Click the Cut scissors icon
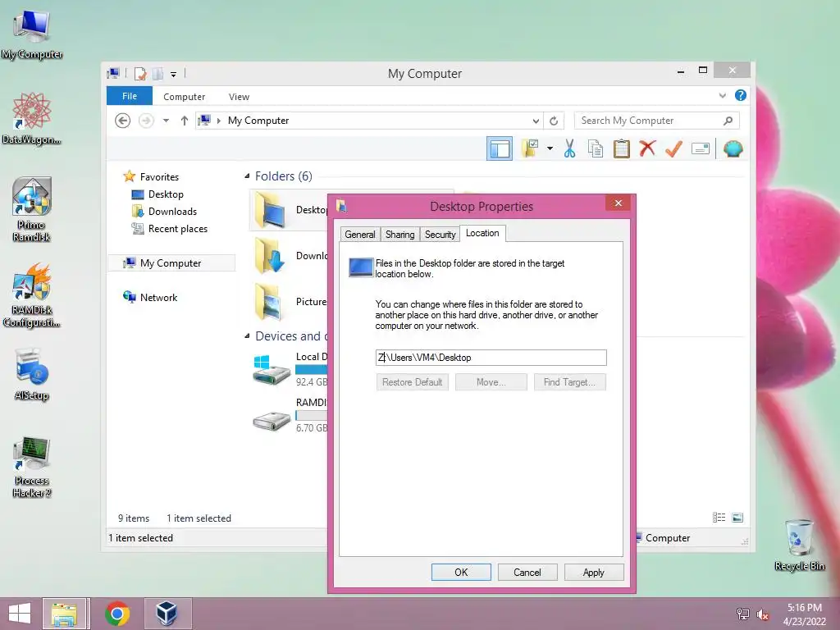This screenshot has width=840, height=630. pos(569,148)
